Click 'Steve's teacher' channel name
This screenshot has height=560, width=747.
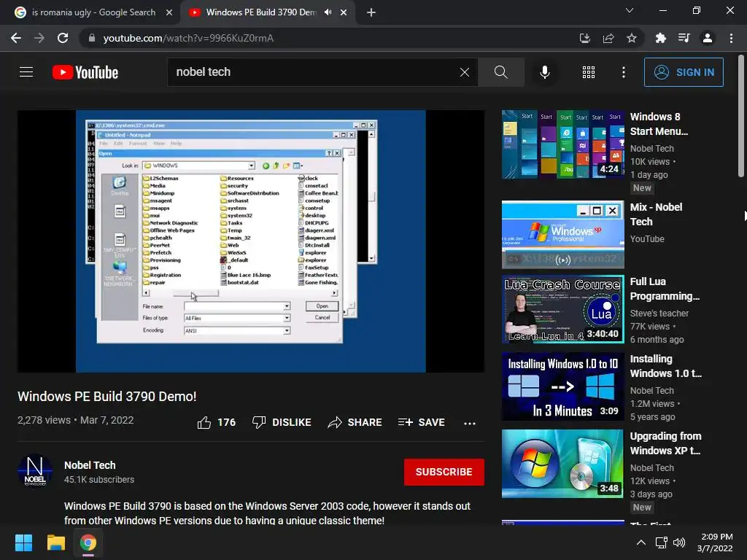coord(659,314)
